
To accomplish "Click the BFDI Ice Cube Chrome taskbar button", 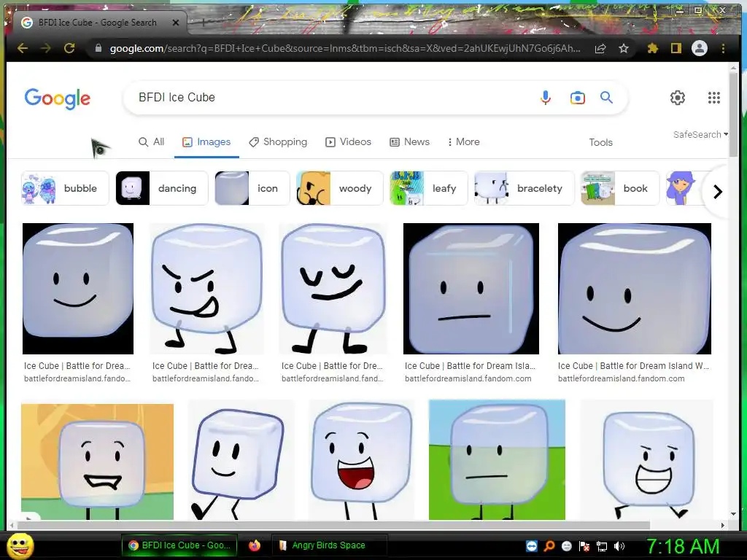I will click(x=179, y=545).
